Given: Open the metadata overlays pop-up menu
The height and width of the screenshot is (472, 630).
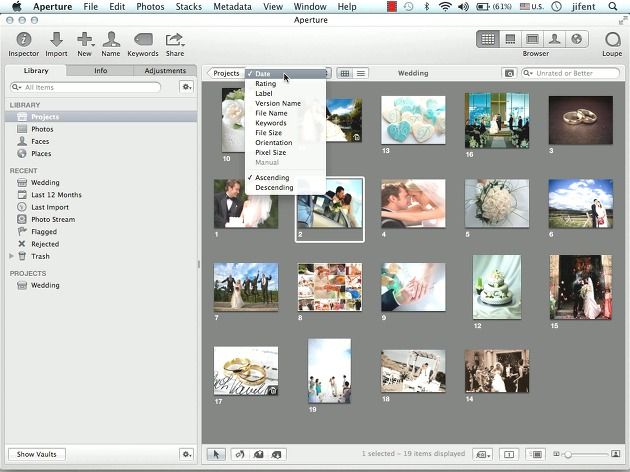Looking at the screenshot, I should pos(483,454).
